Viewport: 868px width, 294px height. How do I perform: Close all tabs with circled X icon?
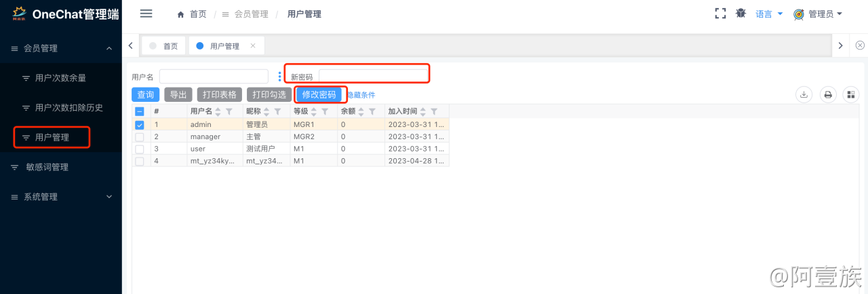click(860, 45)
